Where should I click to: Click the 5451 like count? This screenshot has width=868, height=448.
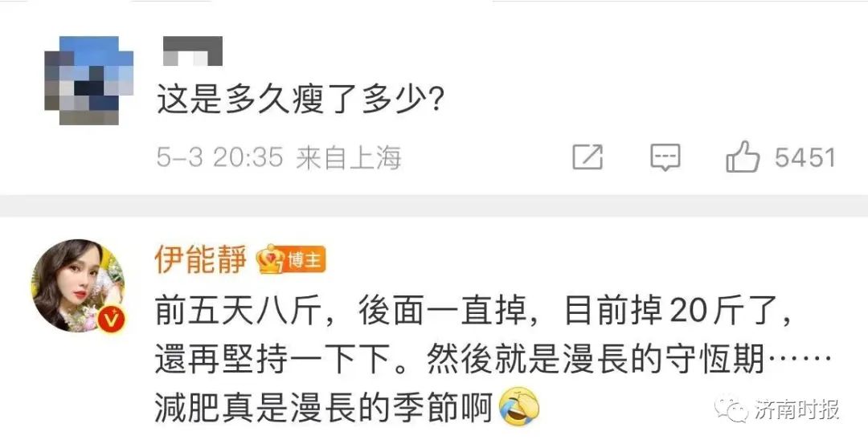[x=805, y=158]
